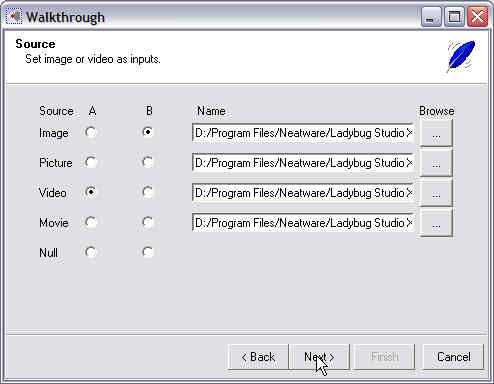Image resolution: width=494 pixels, height=384 pixels.
Task: Click the 'Movie' row label
Action: (x=54, y=223)
